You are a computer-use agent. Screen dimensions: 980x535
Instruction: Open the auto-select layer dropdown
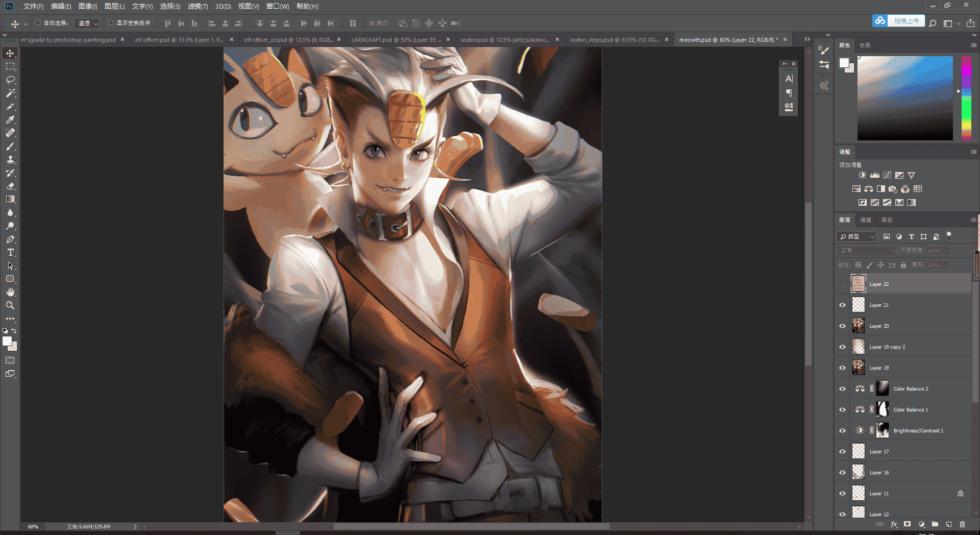click(87, 23)
